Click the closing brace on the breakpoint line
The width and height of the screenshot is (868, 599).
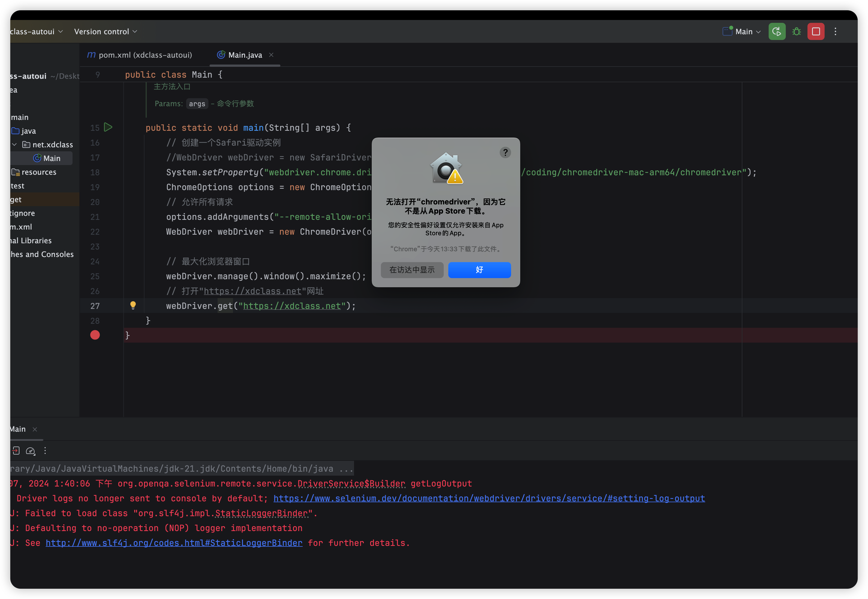click(127, 335)
